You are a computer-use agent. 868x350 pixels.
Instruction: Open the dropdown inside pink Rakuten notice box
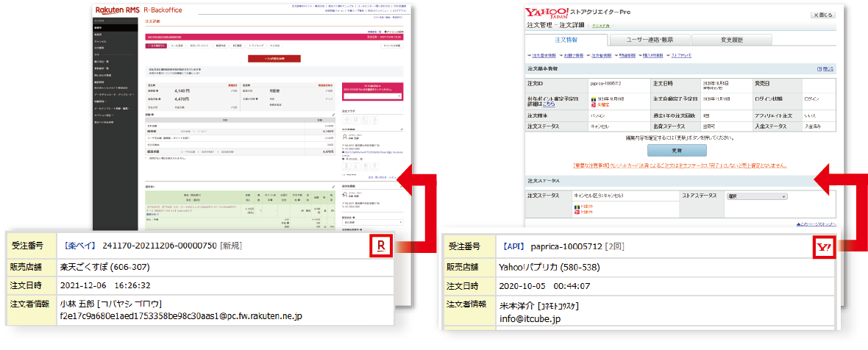click(x=372, y=96)
